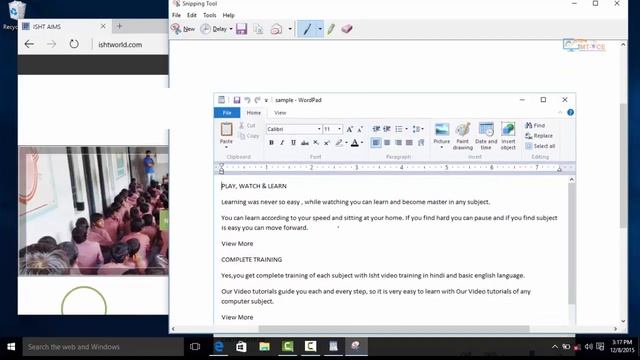
Task: Open Edge from the taskbar
Action: [219, 347]
